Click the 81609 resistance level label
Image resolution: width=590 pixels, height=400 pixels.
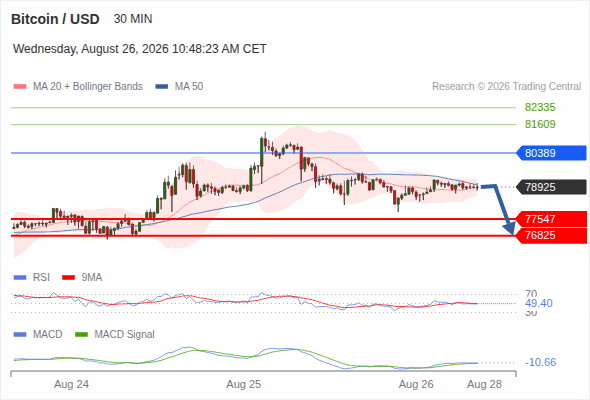540,124
